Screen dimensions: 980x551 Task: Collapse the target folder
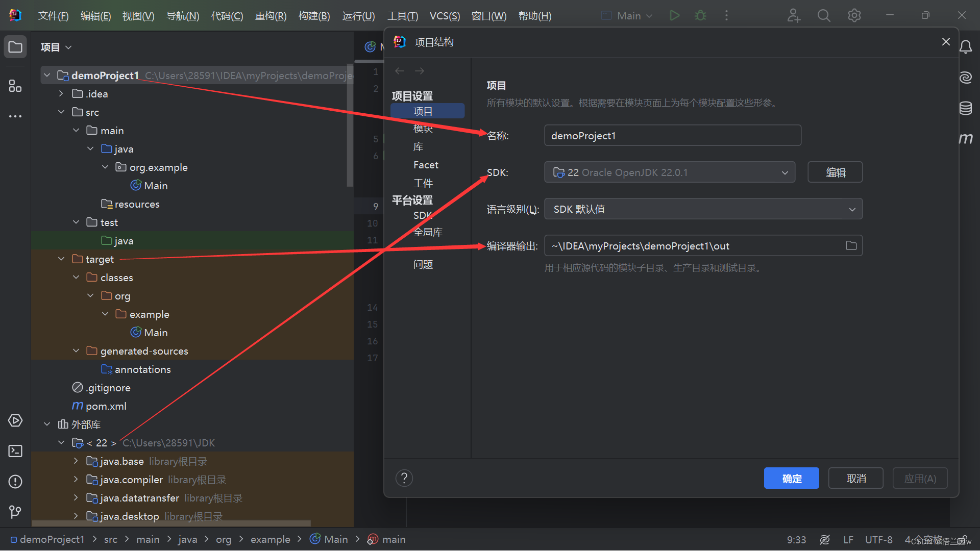(x=61, y=259)
